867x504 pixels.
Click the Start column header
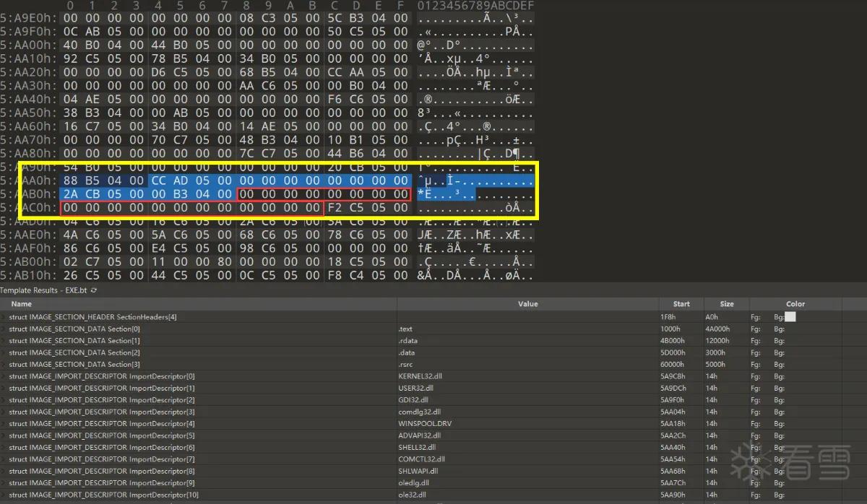681,304
